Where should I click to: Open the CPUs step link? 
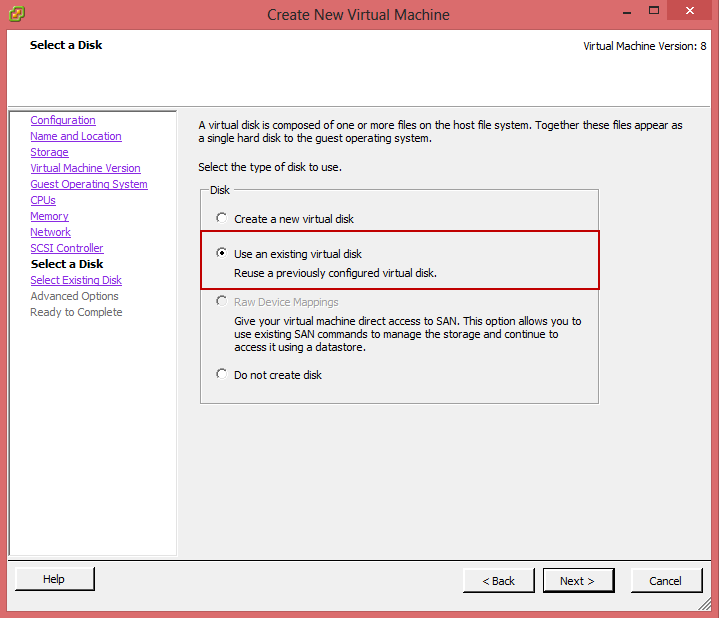pyautogui.click(x=43, y=200)
